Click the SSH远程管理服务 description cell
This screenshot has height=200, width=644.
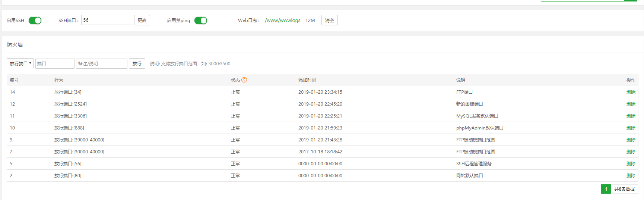(x=474, y=164)
